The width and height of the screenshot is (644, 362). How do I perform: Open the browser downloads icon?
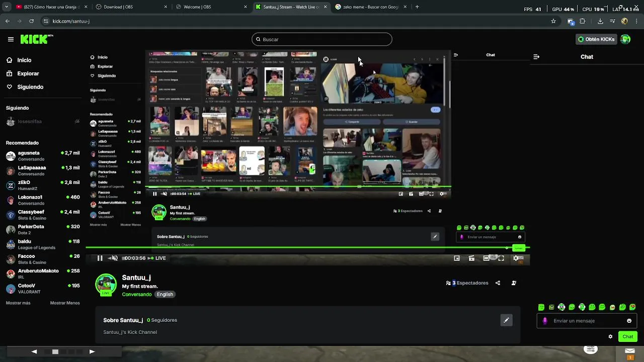600,21
